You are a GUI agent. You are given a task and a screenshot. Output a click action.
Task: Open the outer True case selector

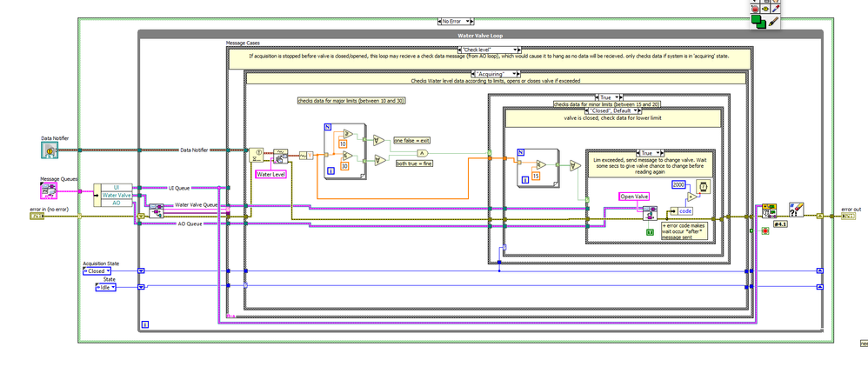[609, 97]
